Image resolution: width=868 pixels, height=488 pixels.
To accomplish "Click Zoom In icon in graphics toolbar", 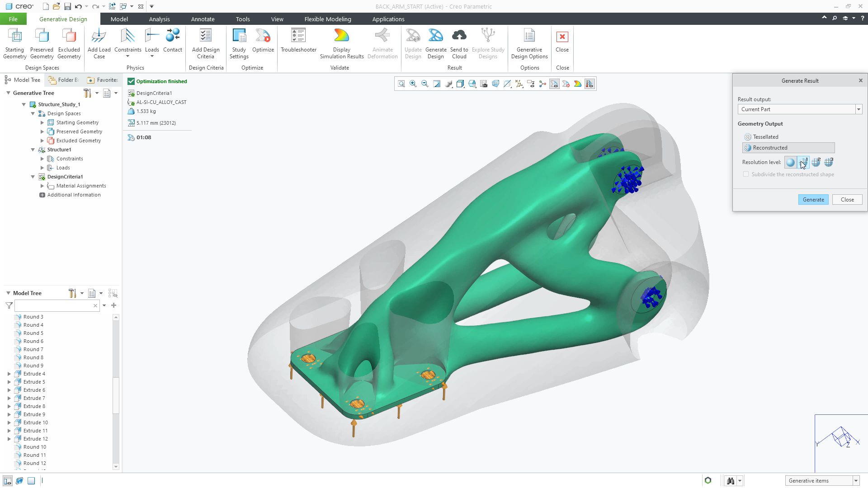I will click(x=413, y=84).
